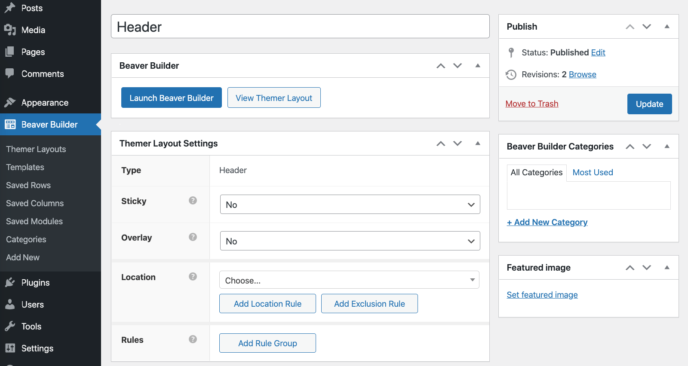Screen dimensions: 688x366
Task: Switch to Most Used tab
Action: pyautogui.click(x=592, y=172)
